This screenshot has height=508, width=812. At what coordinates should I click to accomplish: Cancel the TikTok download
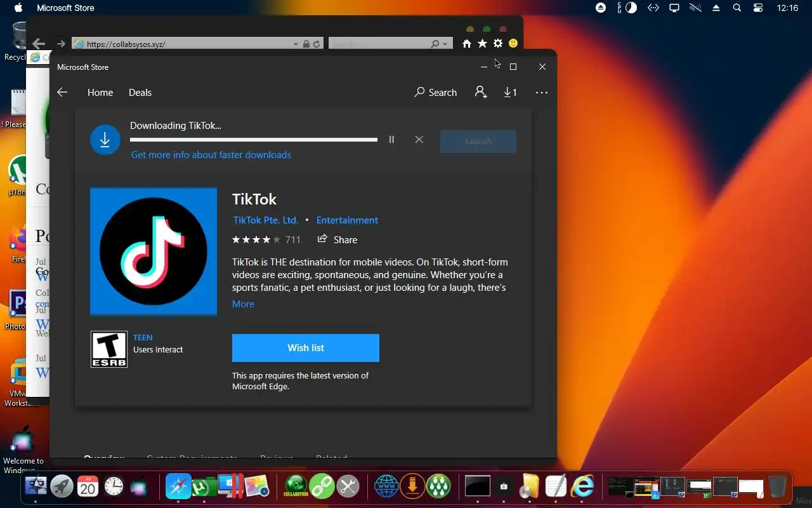click(x=419, y=140)
